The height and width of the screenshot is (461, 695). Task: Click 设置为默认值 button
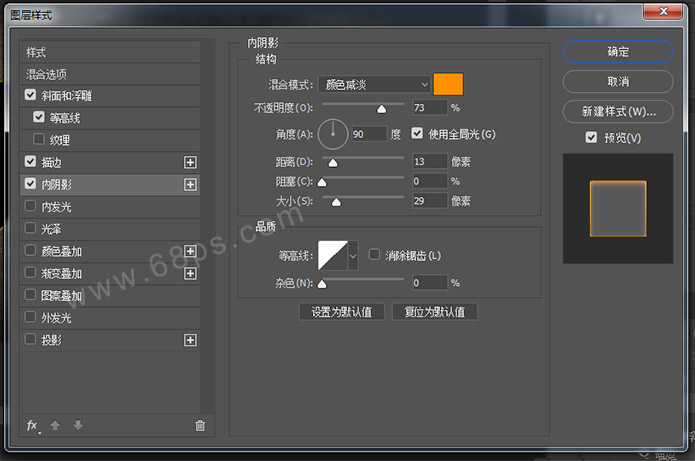pyautogui.click(x=342, y=312)
